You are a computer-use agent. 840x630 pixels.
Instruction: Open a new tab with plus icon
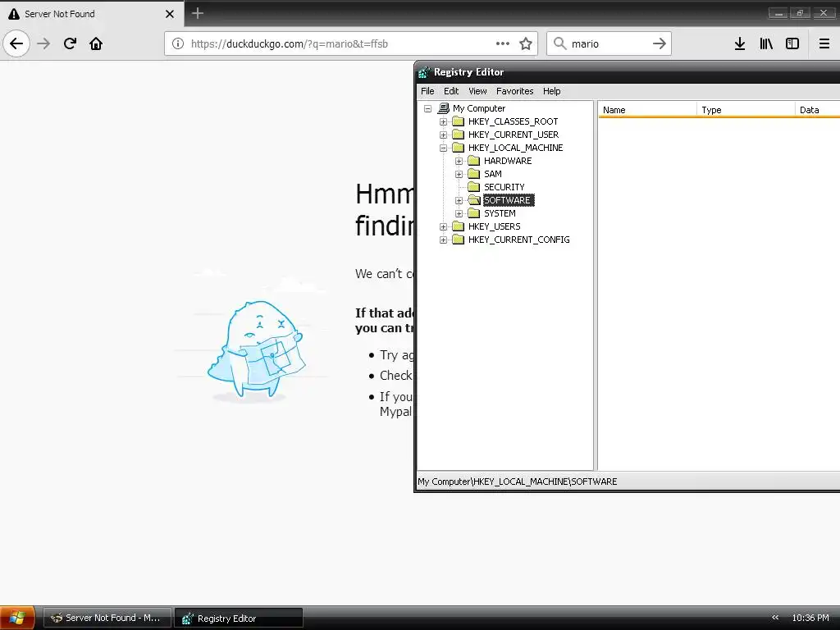click(x=198, y=13)
